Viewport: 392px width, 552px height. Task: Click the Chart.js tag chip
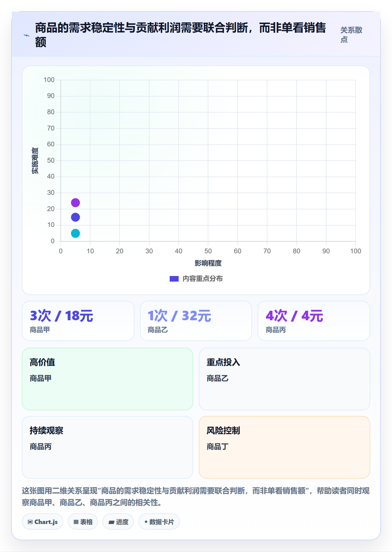pos(43,522)
